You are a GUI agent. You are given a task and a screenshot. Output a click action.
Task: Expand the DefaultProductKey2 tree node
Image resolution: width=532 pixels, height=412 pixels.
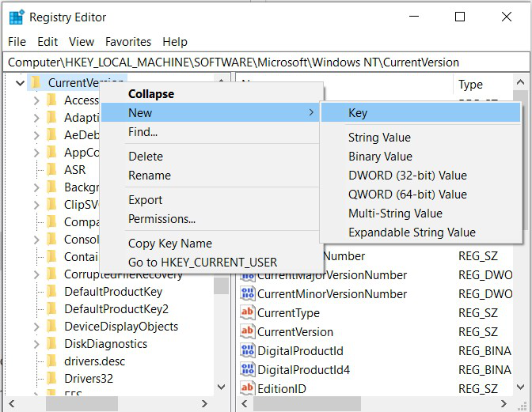(x=36, y=309)
